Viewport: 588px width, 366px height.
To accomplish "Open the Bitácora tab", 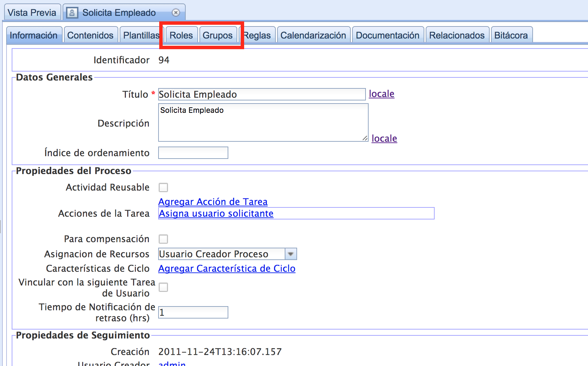I will (511, 35).
